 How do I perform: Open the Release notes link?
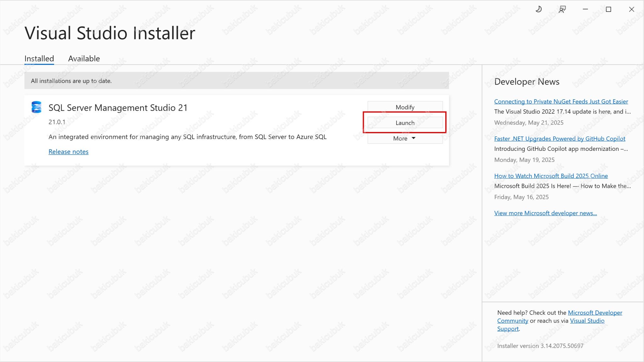click(x=68, y=151)
